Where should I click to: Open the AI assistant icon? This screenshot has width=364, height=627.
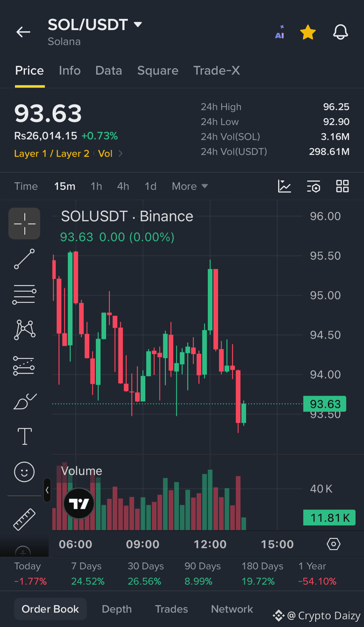coord(280,32)
